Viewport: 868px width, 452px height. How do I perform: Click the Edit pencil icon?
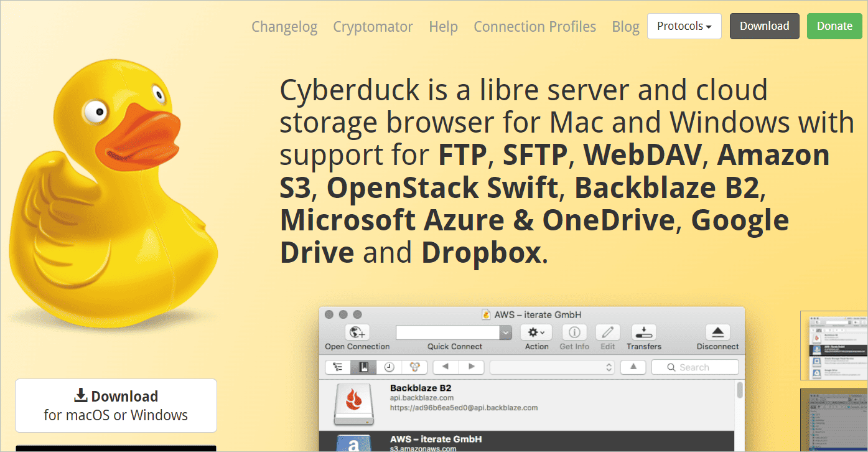click(608, 332)
